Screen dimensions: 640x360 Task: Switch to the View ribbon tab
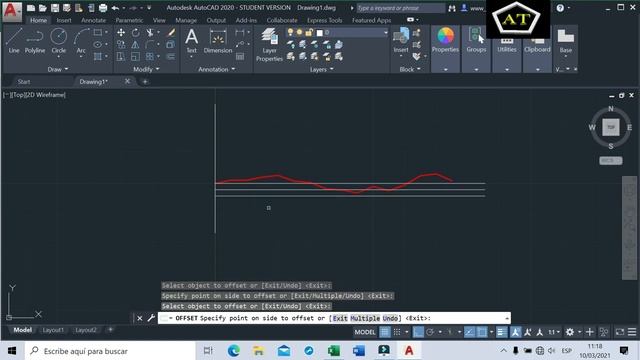[159, 20]
